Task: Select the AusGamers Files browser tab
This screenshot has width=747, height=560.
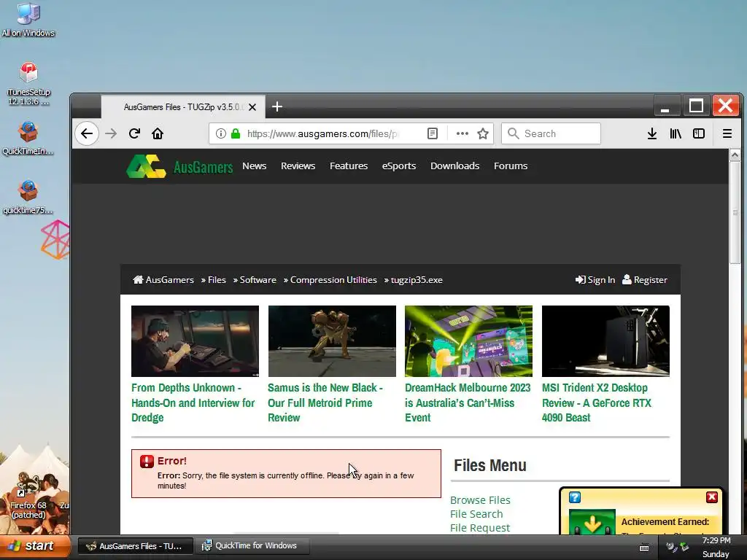Action: click(183, 107)
